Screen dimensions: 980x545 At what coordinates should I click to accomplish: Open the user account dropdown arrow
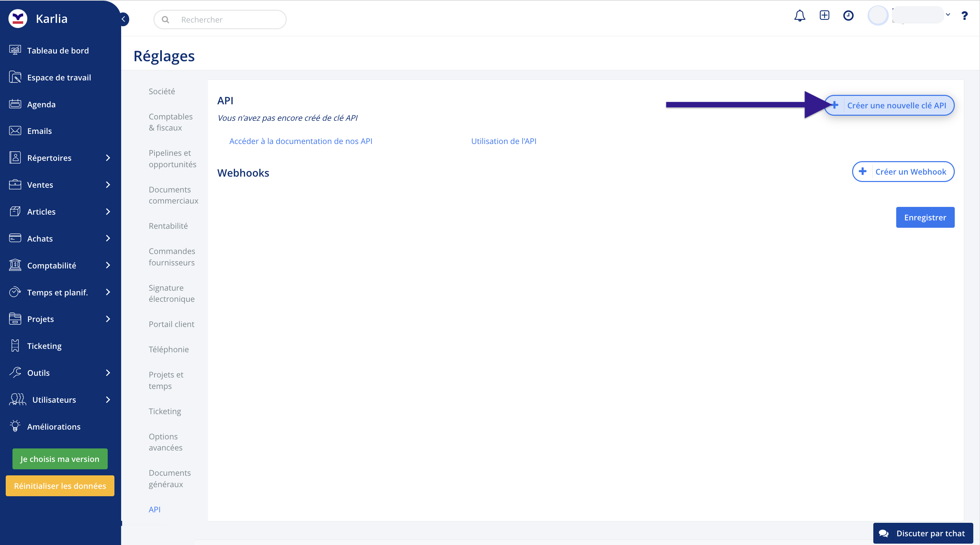pyautogui.click(x=948, y=15)
